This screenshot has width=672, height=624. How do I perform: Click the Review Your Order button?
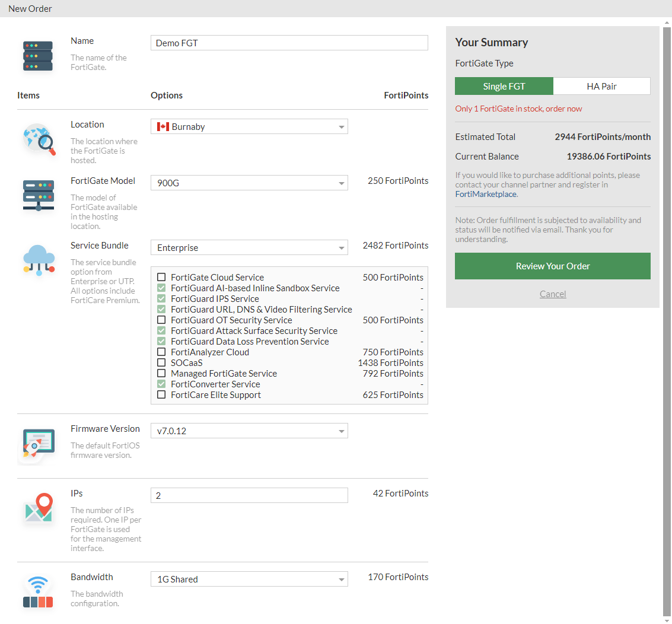(x=552, y=266)
